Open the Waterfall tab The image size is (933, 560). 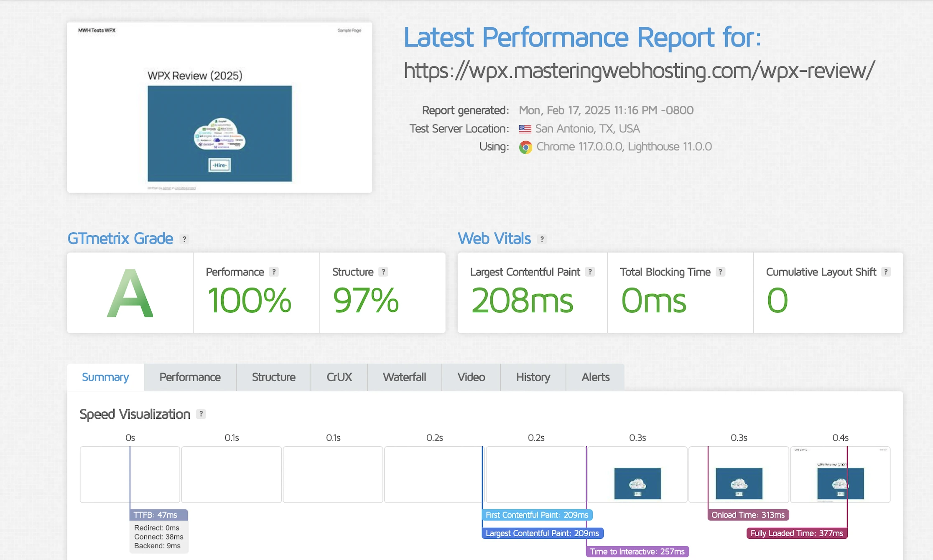tap(404, 377)
